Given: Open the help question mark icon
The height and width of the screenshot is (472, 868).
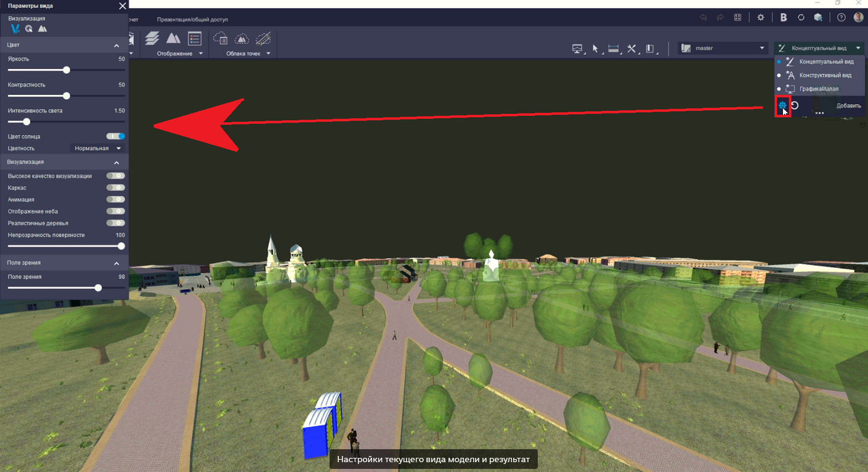Looking at the screenshot, I should 841,17.
